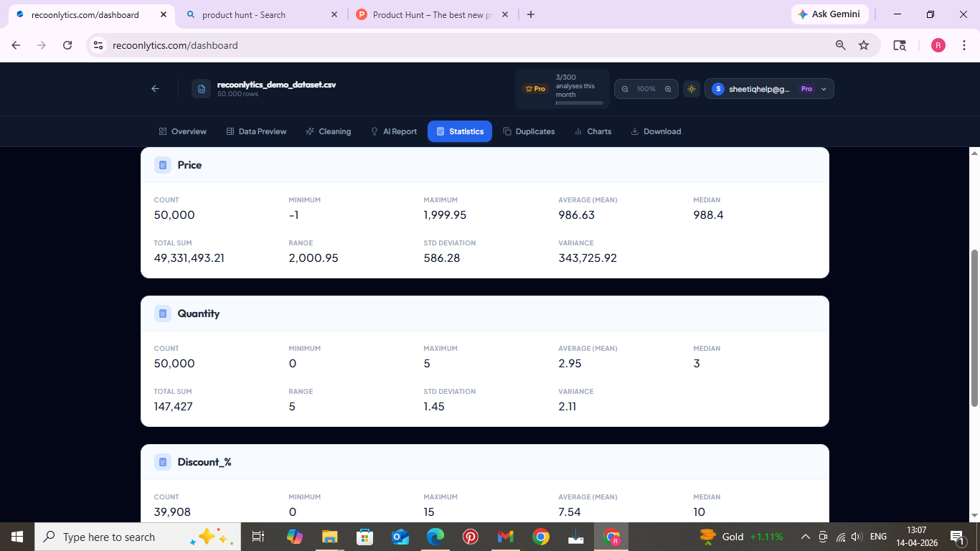
Task: Click the zoom magnifier icon in address bar
Action: pos(840,45)
